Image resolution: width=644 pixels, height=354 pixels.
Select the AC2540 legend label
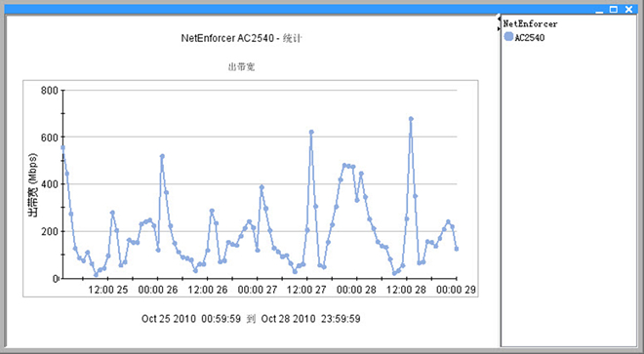pyautogui.click(x=530, y=38)
